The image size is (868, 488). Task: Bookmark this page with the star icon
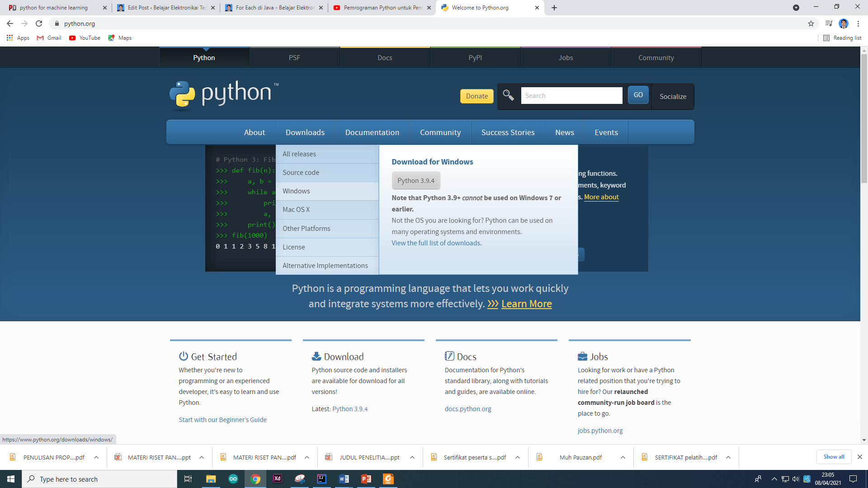coord(811,23)
